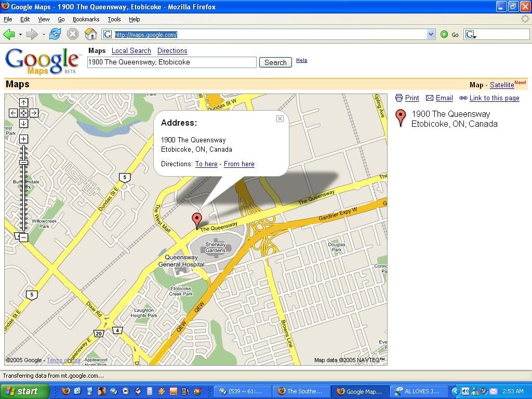Click the map search input field
Screen dimensions: 532x399
coord(172,62)
